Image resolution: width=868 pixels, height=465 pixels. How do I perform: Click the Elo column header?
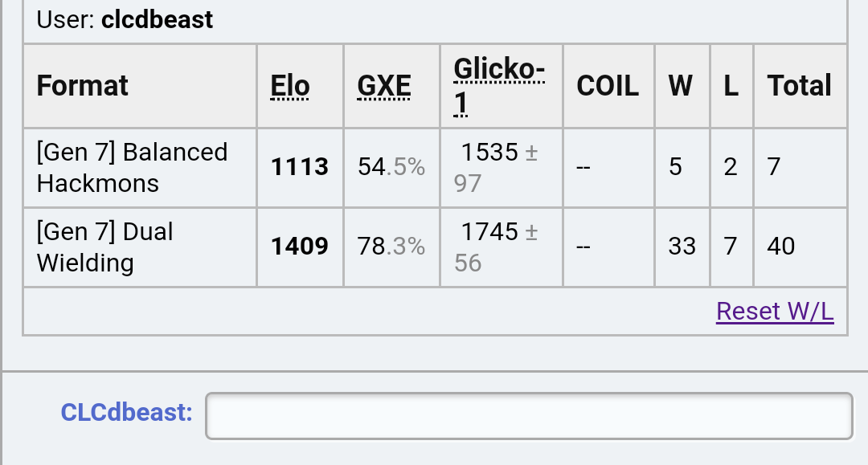290,86
